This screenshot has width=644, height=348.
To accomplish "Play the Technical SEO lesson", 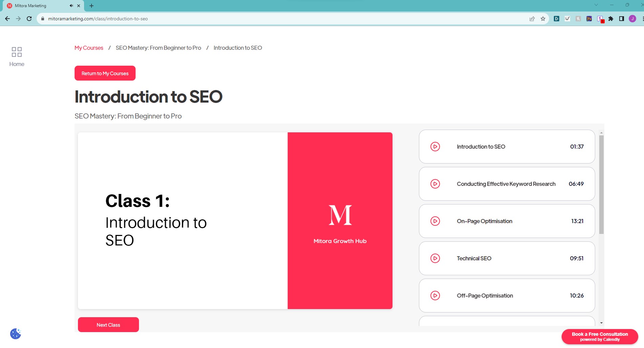I will point(435,258).
